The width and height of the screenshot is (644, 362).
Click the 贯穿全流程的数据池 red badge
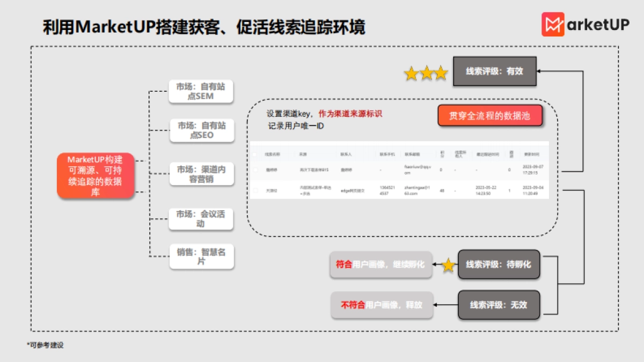pos(490,116)
